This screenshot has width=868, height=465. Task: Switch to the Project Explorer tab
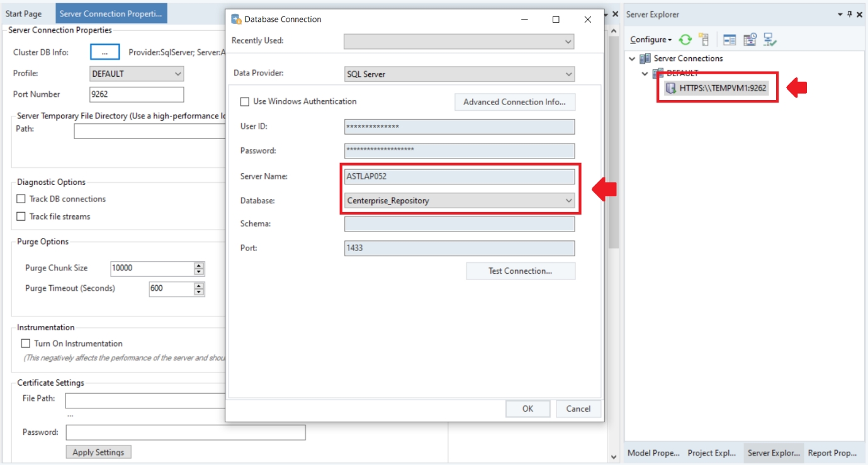coord(712,453)
